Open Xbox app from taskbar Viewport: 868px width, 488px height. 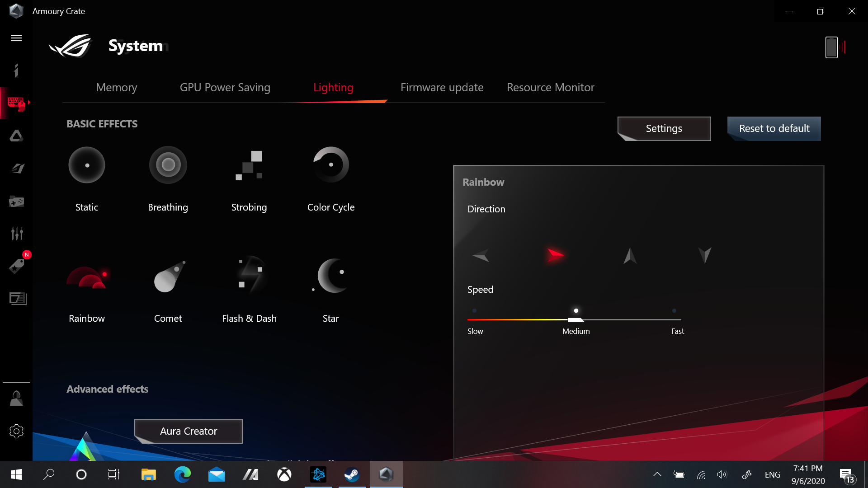pos(284,474)
